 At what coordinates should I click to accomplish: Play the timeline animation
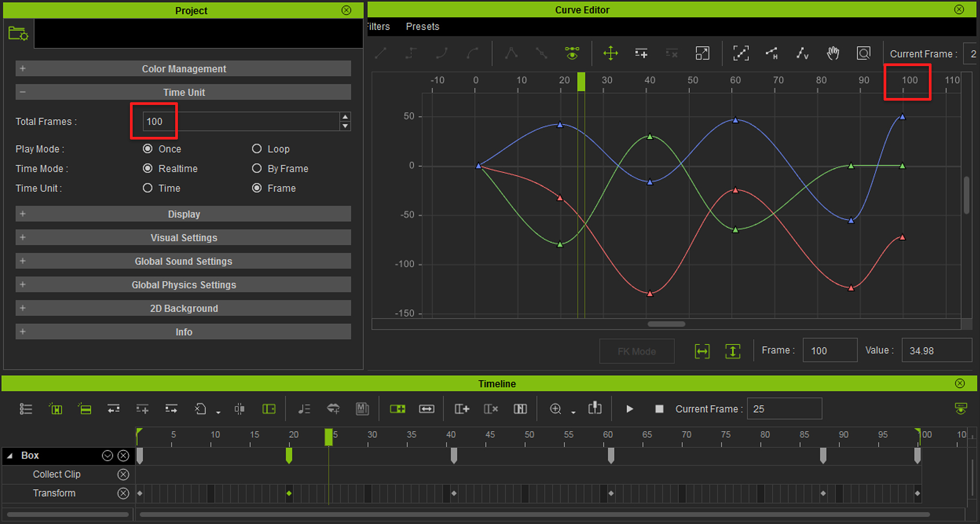click(x=630, y=408)
